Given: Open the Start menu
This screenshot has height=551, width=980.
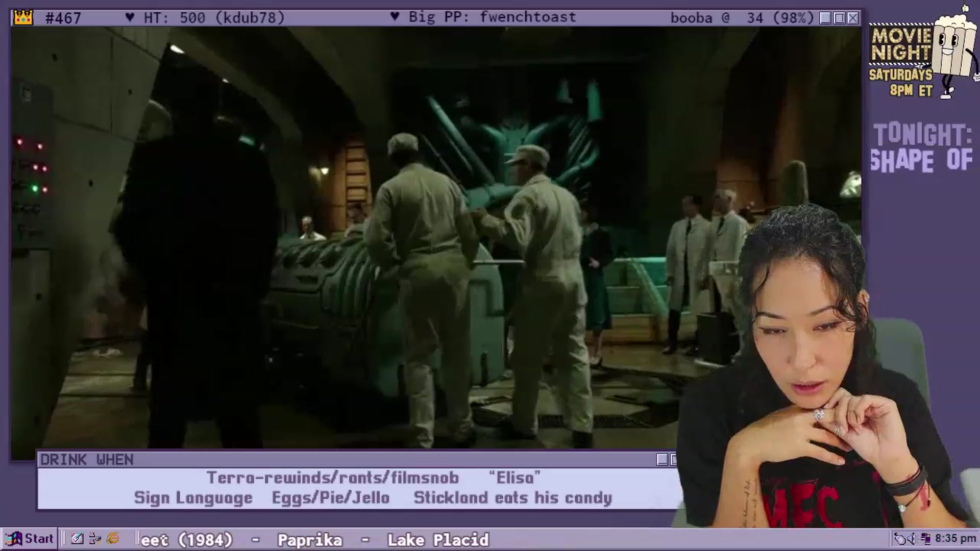Looking at the screenshot, I should 30,539.
